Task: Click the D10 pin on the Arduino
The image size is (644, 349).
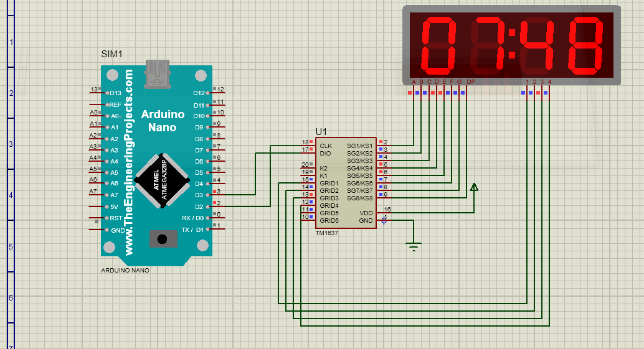Action: 199,116
